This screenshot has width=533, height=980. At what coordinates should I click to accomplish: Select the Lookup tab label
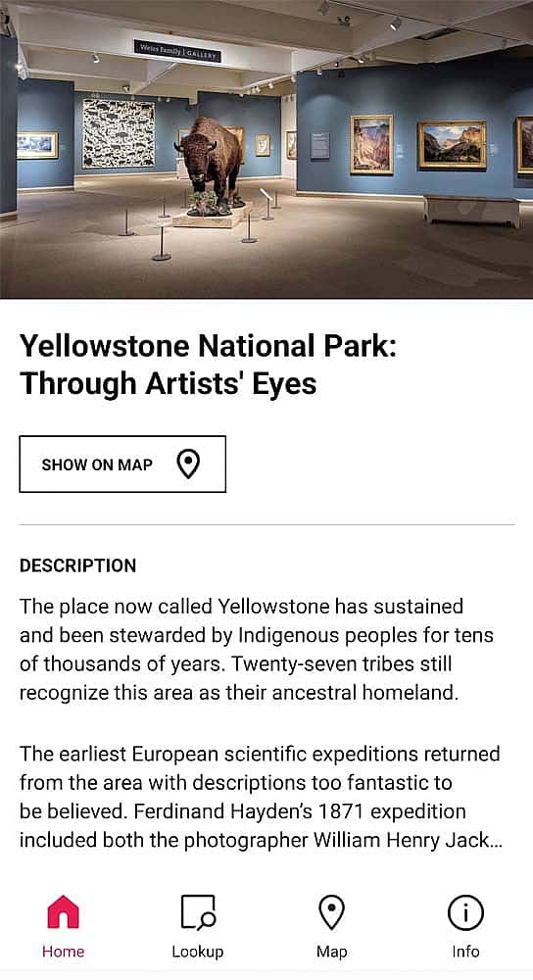[x=198, y=952]
